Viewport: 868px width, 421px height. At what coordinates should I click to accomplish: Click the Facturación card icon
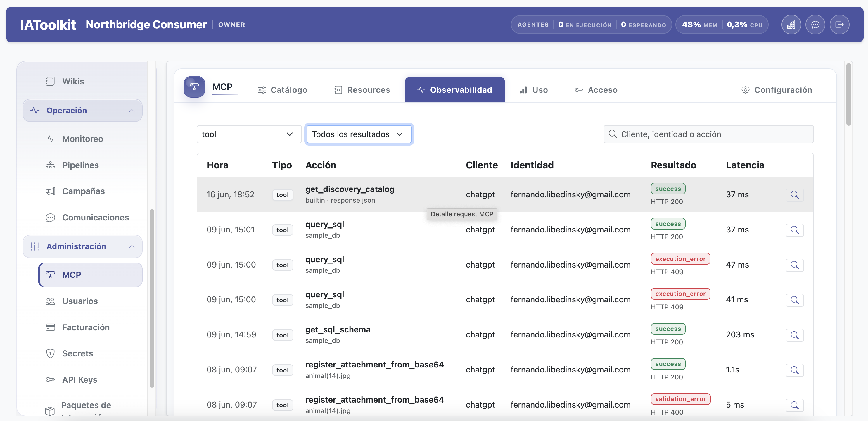(50, 327)
